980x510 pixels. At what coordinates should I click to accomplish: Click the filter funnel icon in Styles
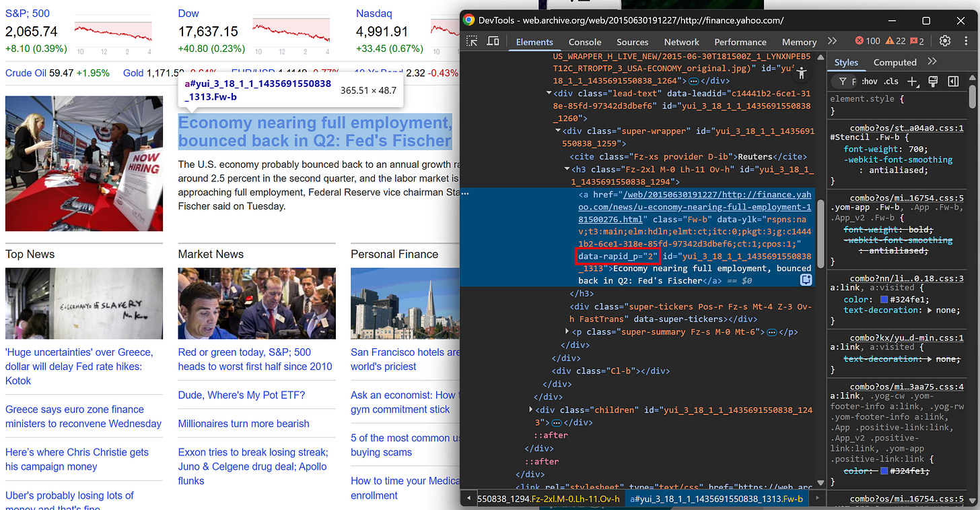842,81
